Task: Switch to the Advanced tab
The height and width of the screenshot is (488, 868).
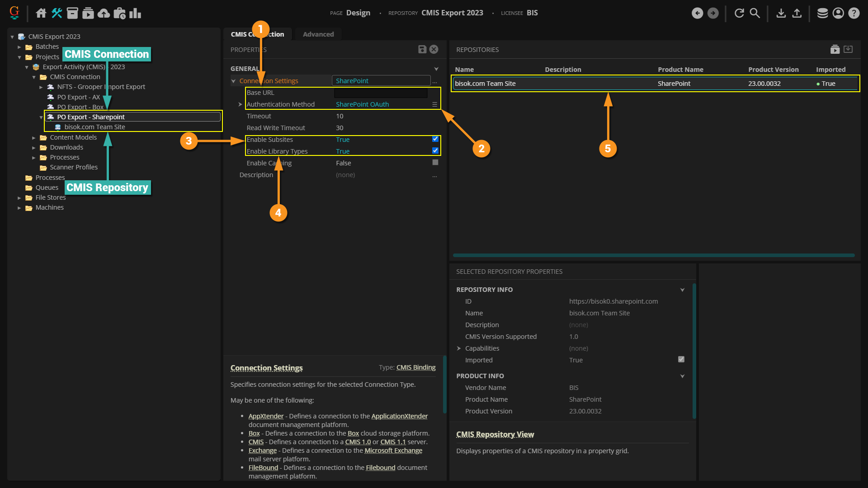Action: pyautogui.click(x=318, y=34)
